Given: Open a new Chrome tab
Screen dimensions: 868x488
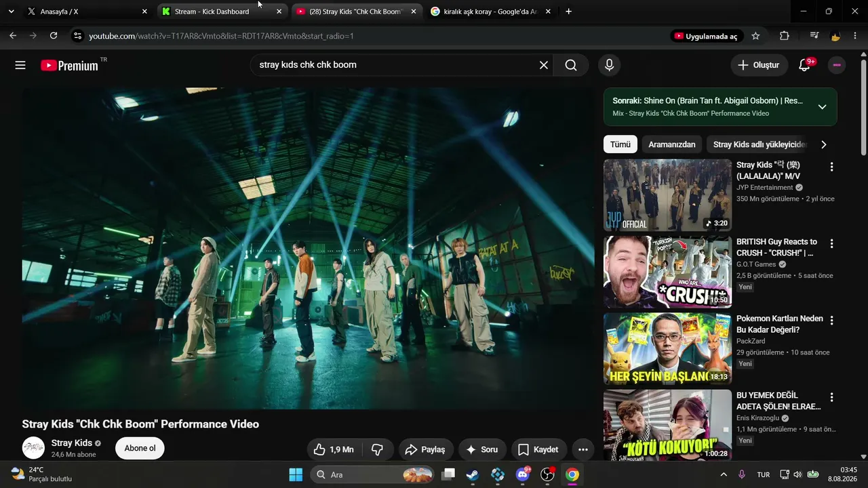Looking at the screenshot, I should pyautogui.click(x=568, y=12).
